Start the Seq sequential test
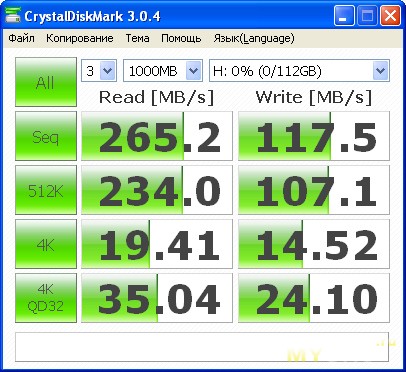The height and width of the screenshot is (372, 406). point(46,136)
